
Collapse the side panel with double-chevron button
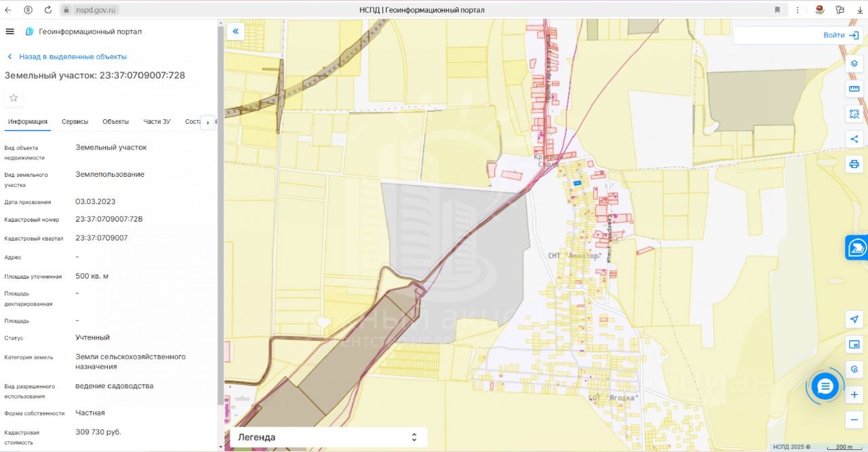click(236, 31)
